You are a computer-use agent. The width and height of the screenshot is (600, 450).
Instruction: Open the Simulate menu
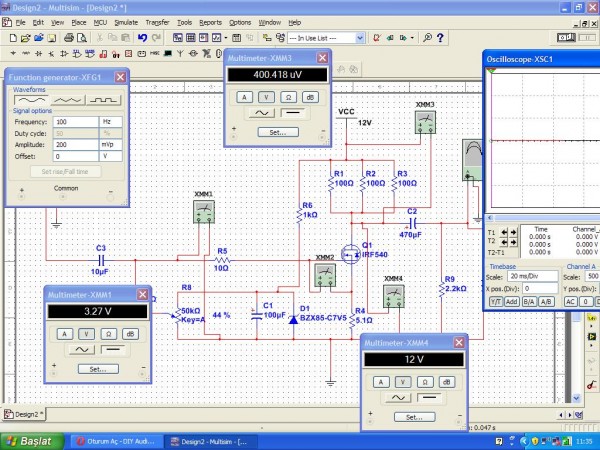[x=126, y=21]
